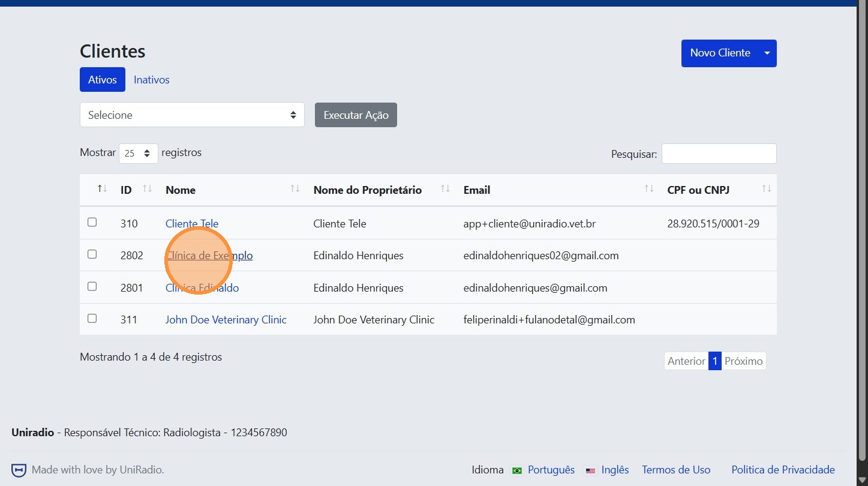Go to Próximo page in pagination

click(743, 361)
